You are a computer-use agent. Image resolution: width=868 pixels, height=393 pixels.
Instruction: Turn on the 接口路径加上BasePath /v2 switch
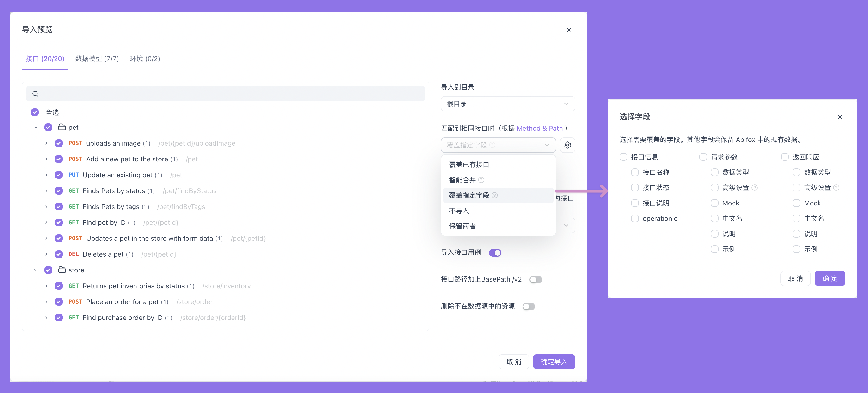(x=536, y=279)
